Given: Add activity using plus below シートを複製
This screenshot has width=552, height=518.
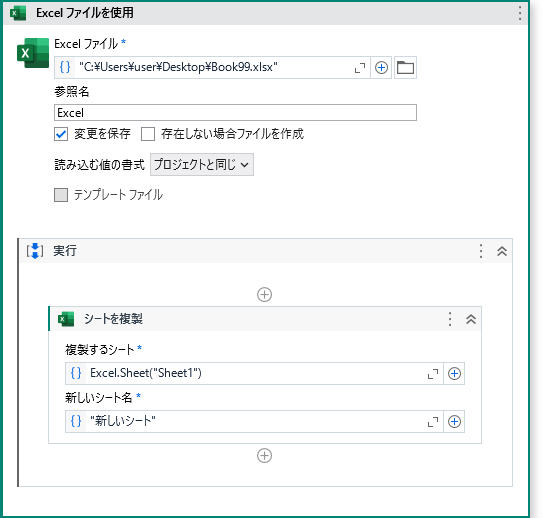Looking at the screenshot, I should pos(264,455).
